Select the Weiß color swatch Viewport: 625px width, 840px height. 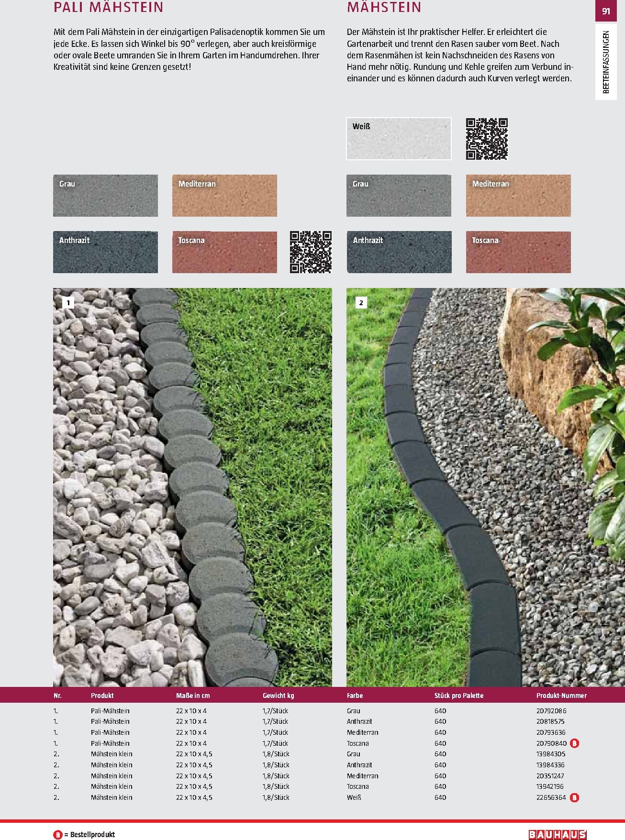399,139
